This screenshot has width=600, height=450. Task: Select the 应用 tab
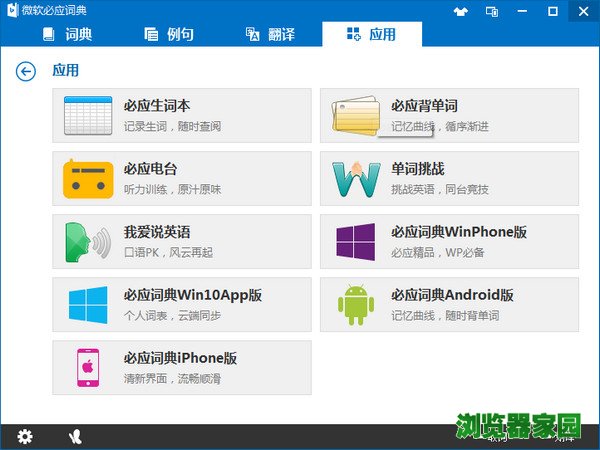(371, 34)
